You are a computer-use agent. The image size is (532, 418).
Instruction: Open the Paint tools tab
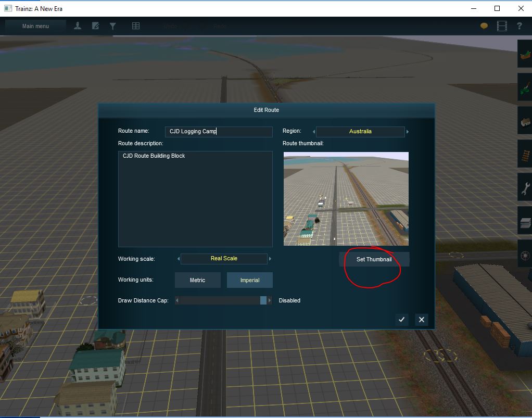tap(525, 88)
